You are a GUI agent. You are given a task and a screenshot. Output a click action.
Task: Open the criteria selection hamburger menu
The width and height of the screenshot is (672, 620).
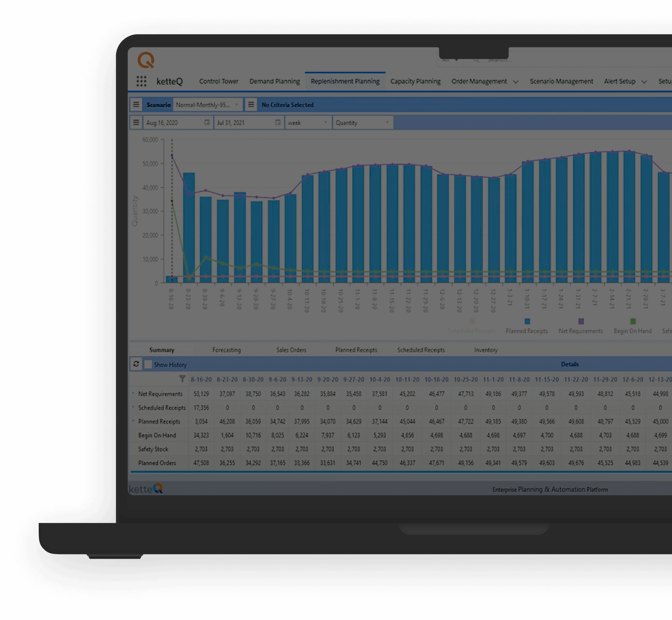click(x=251, y=105)
